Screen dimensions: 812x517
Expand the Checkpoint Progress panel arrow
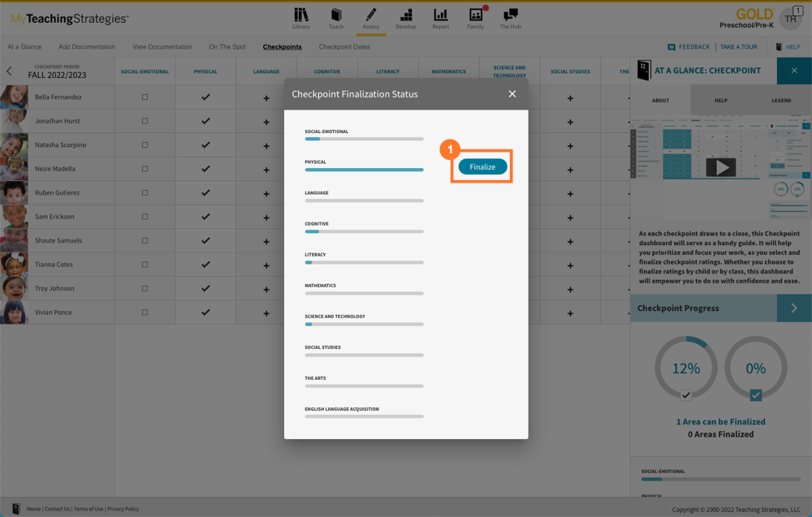[794, 308]
